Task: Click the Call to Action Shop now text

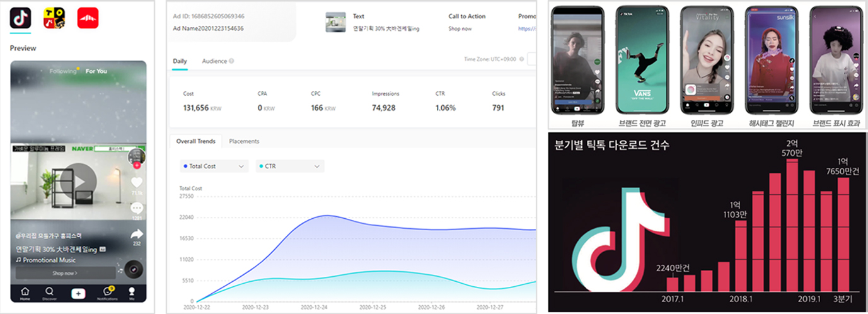Action: (x=460, y=28)
